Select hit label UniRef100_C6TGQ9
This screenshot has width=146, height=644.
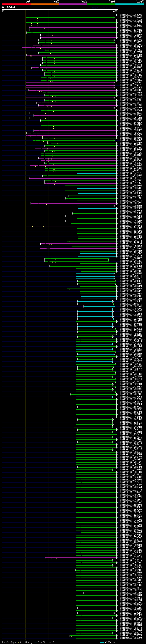pos(131,75)
